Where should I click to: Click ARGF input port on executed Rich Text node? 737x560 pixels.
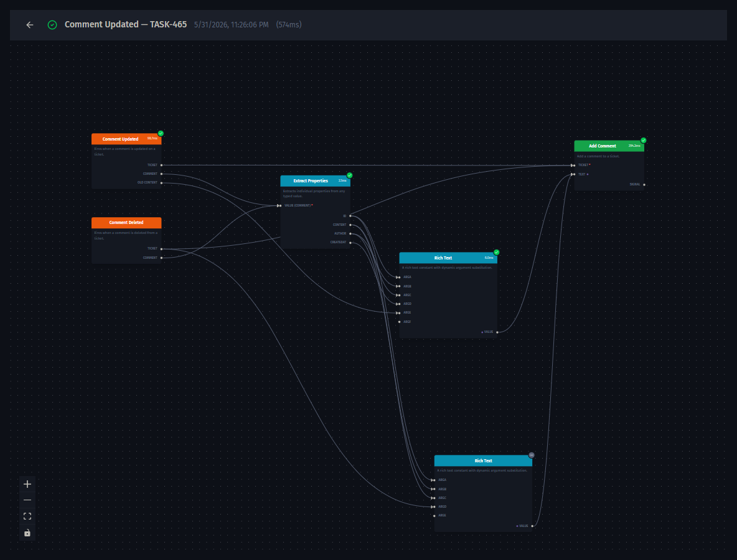point(400,322)
